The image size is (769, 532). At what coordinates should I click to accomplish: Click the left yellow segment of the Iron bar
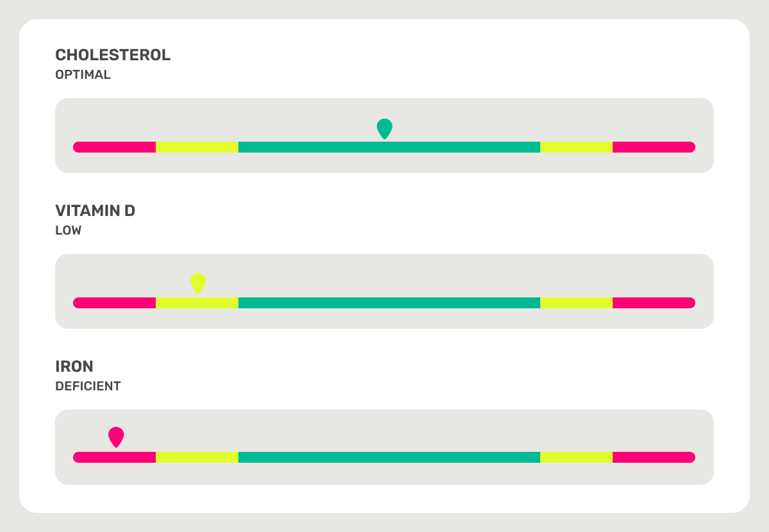[197, 457]
